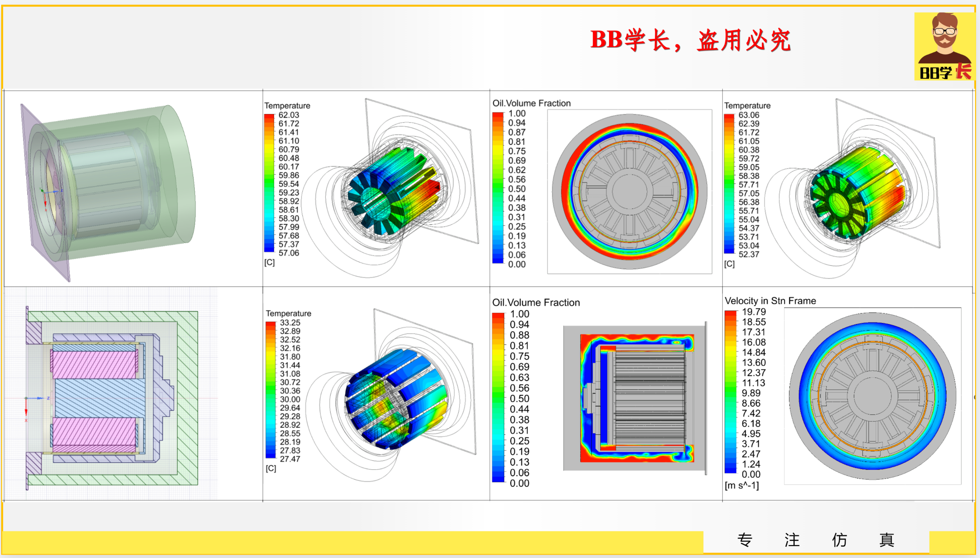Click the '专' character in the footer
The width and height of the screenshot is (980, 558).
pyautogui.click(x=745, y=540)
